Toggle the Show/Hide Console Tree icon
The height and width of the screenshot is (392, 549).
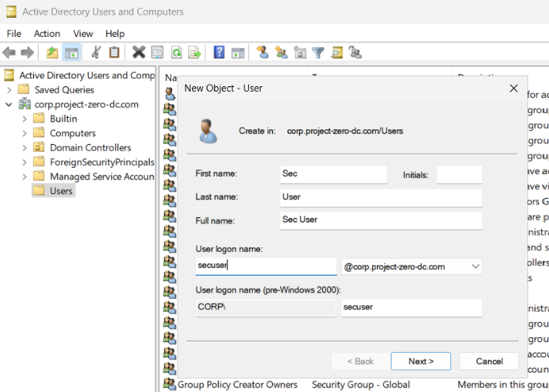point(72,53)
